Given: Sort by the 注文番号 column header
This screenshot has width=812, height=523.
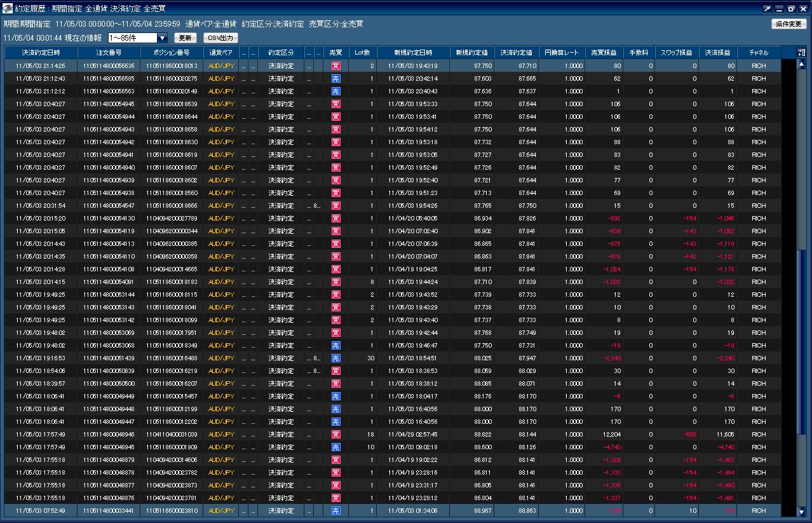Looking at the screenshot, I should [109, 53].
